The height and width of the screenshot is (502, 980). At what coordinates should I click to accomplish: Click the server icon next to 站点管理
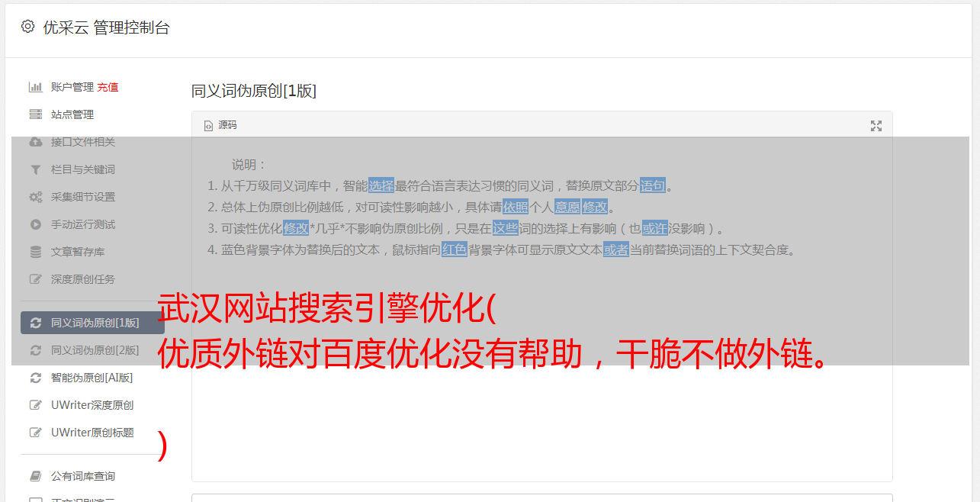click(35, 114)
